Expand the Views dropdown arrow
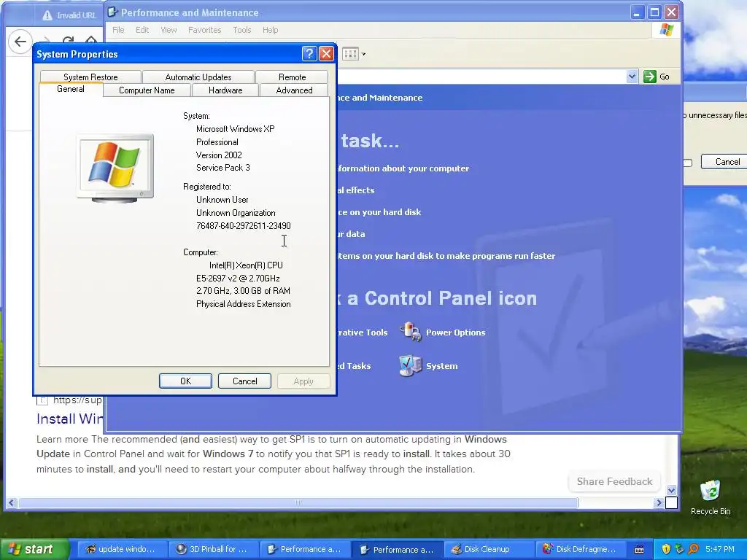The image size is (747, 560). click(363, 54)
